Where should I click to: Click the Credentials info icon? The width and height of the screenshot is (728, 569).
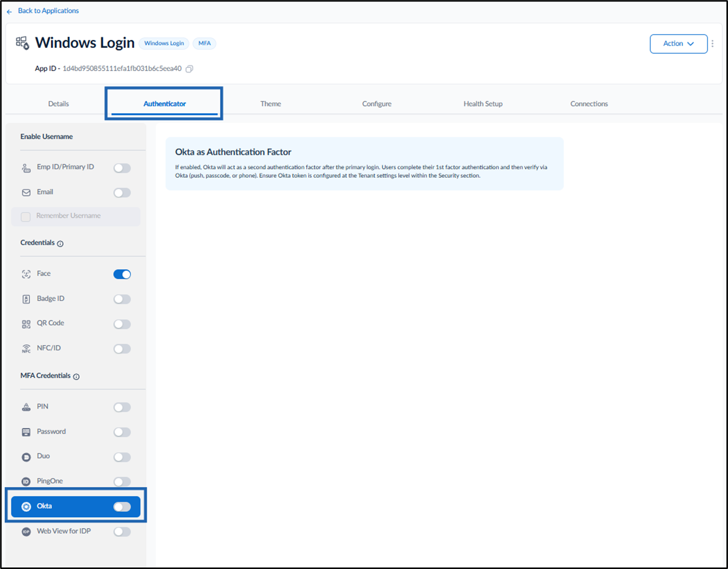pyautogui.click(x=60, y=244)
